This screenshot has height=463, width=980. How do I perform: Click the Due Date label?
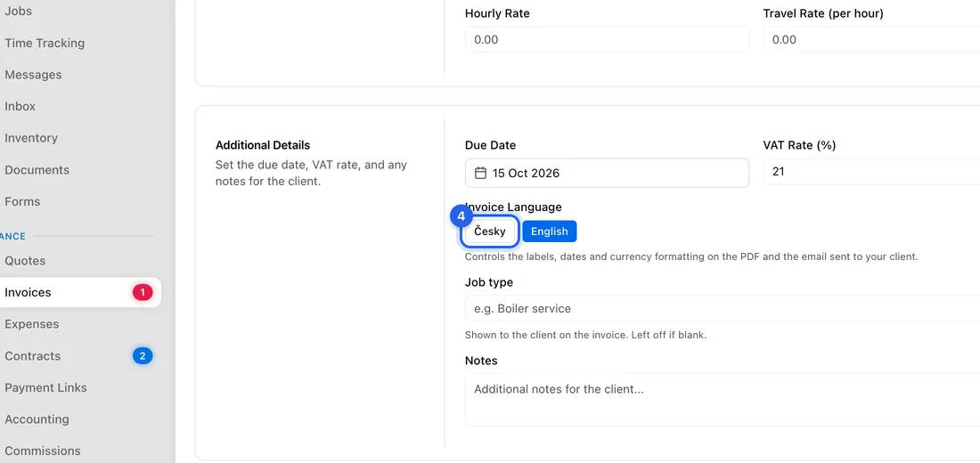[x=491, y=146]
